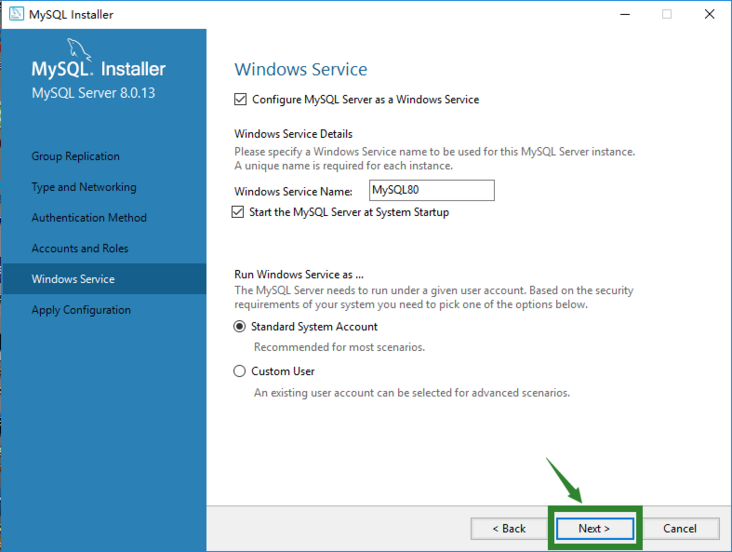732x552 pixels.
Task: Open the Authentication Method step
Action: (x=89, y=218)
